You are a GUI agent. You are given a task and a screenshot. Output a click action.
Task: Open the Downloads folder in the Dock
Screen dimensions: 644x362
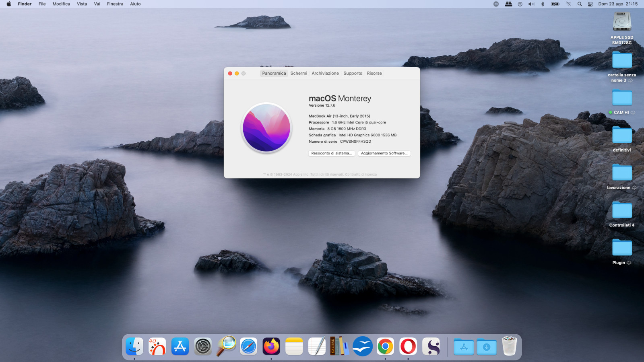click(x=487, y=347)
